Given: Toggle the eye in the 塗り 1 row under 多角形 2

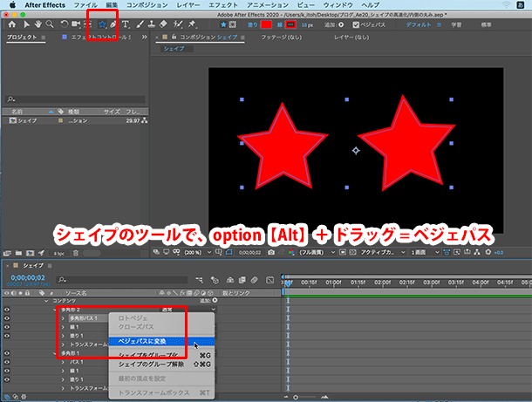Looking at the screenshot, I should (x=7, y=336).
